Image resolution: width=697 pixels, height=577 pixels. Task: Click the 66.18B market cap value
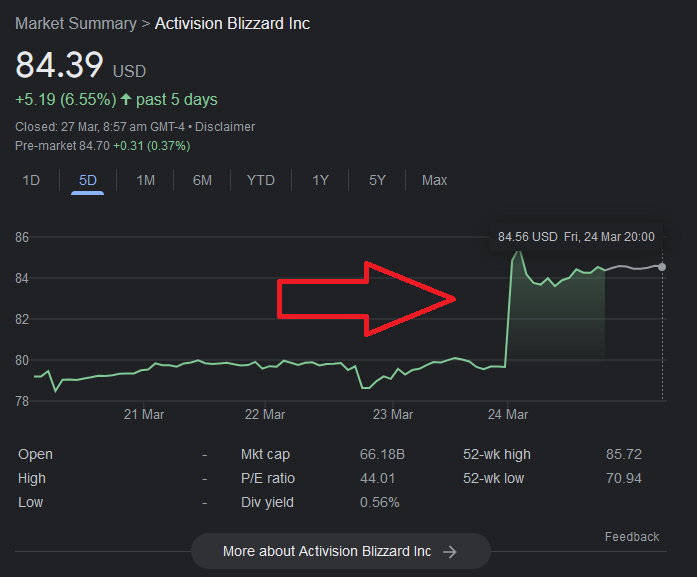coord(382,454)
